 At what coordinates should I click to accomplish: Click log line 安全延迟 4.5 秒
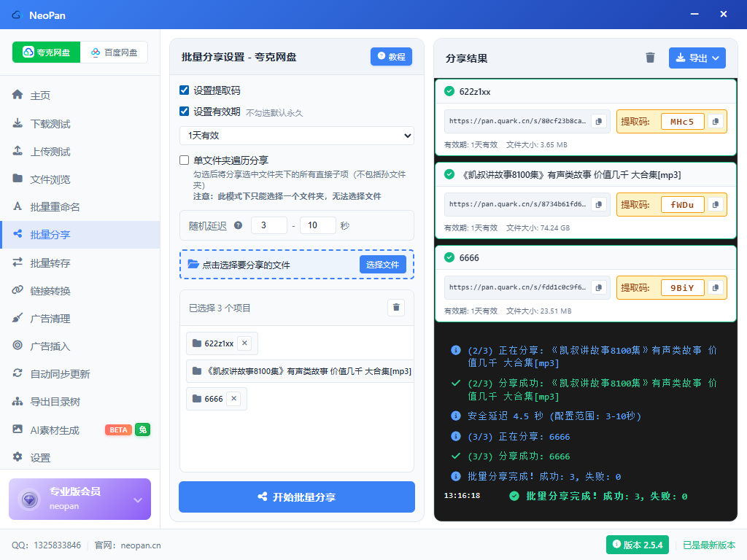click(554, 416)
